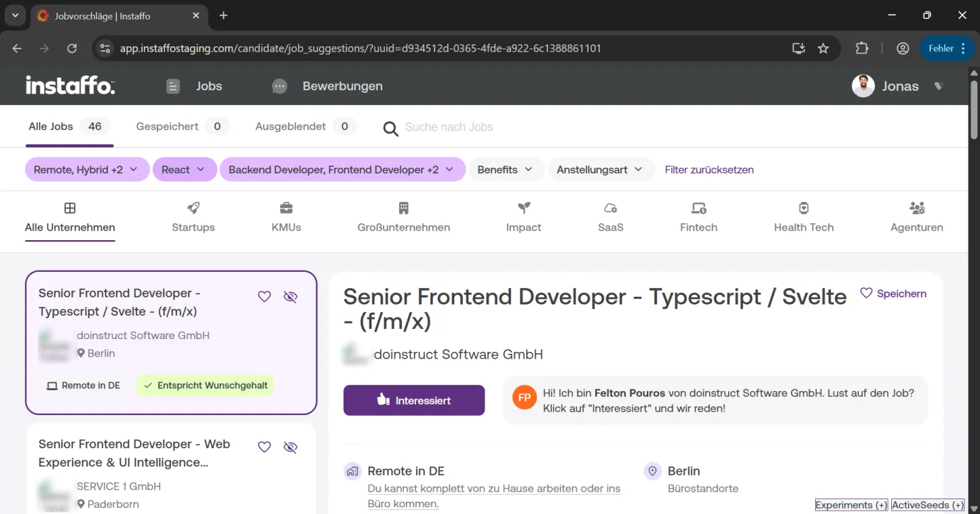Close the Jobvorschläge | Instaffo tab
This screenshot has height=514, width=980.
coord(197,15)
